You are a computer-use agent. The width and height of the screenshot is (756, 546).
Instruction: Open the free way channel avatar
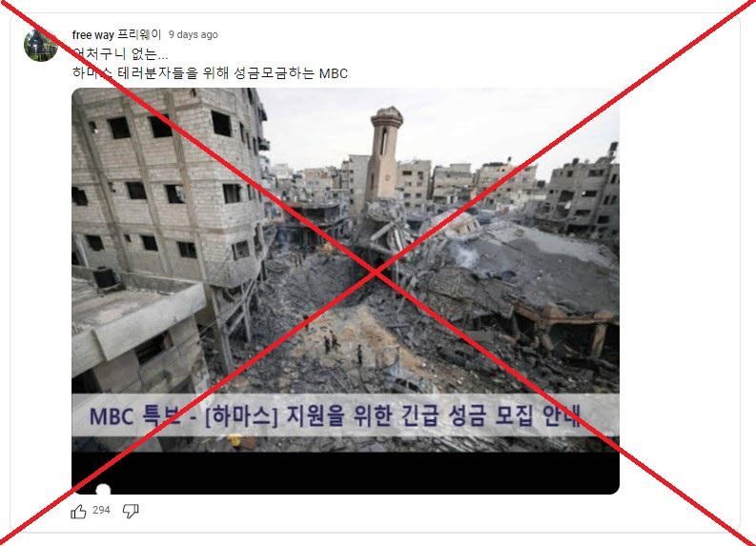click(x=40, y=46)
